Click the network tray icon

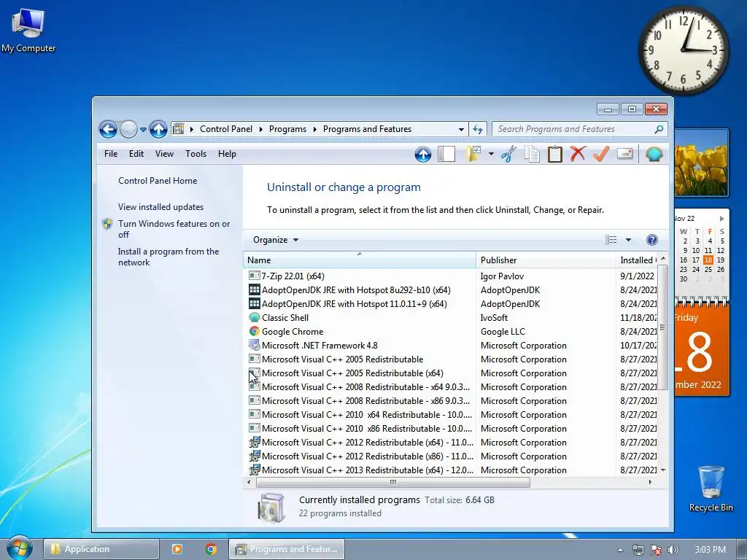638,550
